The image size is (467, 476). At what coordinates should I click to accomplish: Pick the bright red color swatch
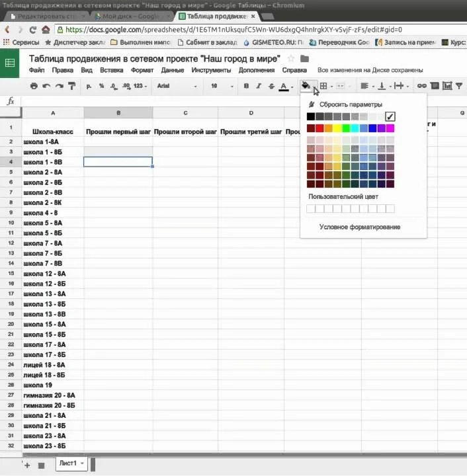tap(319, 128)
